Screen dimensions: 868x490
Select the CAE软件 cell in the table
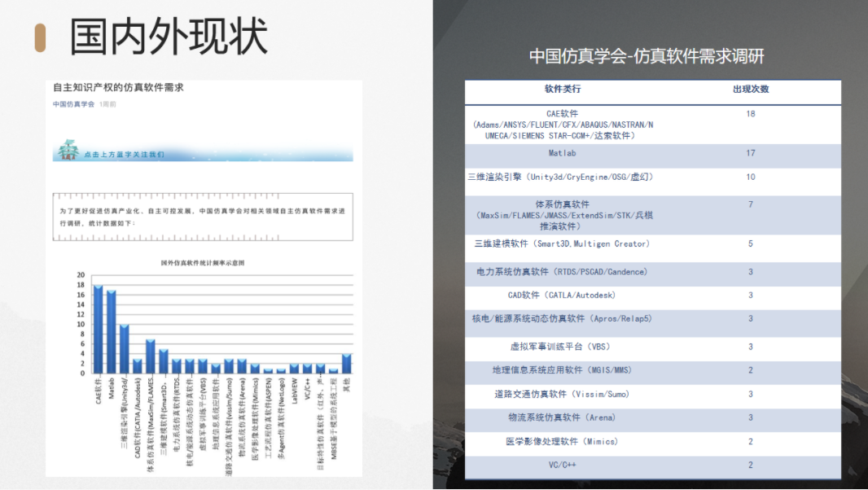pyautogui.click(x=563, y=125)
